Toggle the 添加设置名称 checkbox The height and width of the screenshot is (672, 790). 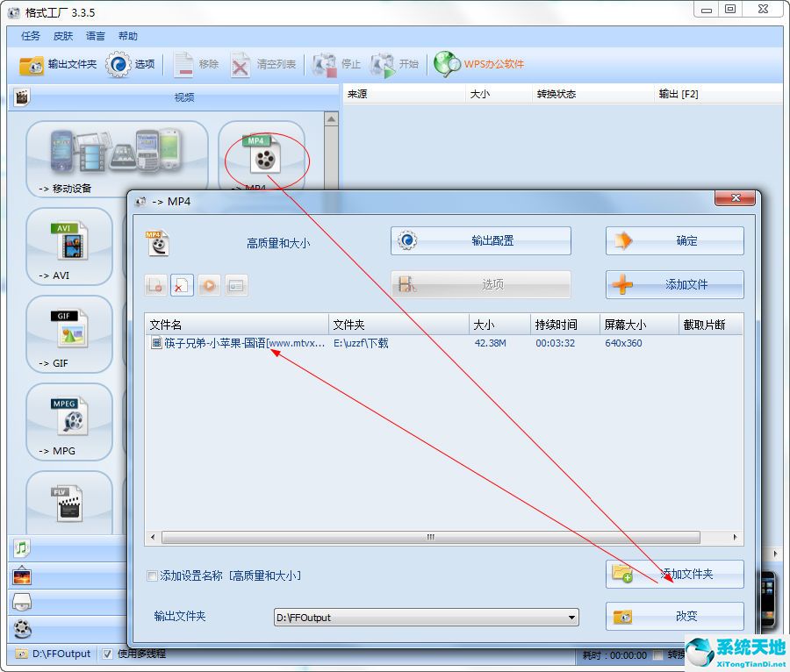click(152, 575)
